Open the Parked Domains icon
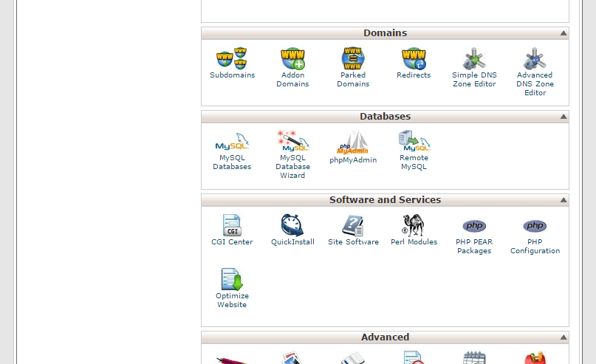Image resolution: width=596 pixels, height=364 pixels. coord(353,58)
